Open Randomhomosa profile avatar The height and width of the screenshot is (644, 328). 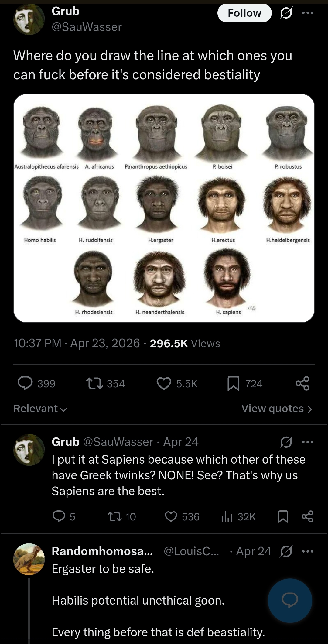tap(29, 559)
